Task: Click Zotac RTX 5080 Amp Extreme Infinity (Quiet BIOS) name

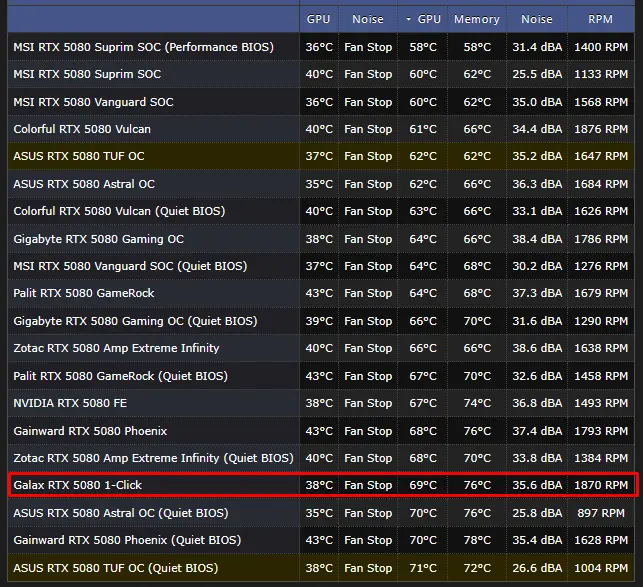Action: tap(153, 458)
